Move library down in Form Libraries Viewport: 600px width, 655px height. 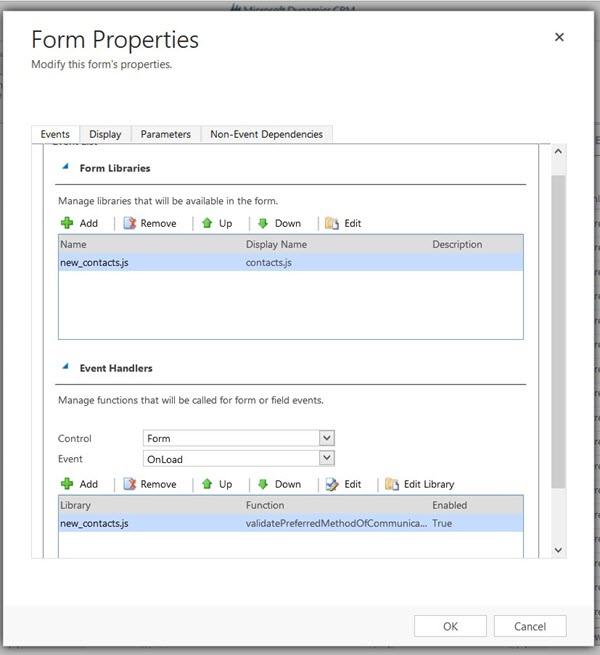coord(279,223)
